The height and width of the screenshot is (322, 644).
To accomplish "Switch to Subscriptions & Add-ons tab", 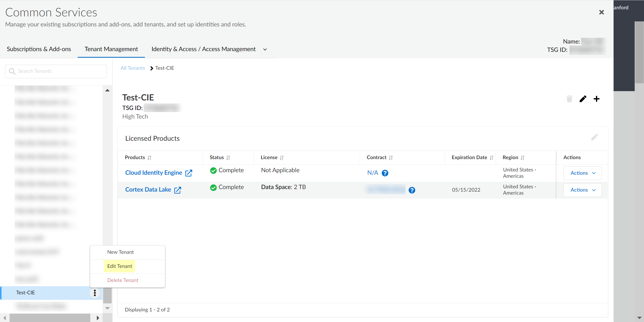I will [39, 49].
